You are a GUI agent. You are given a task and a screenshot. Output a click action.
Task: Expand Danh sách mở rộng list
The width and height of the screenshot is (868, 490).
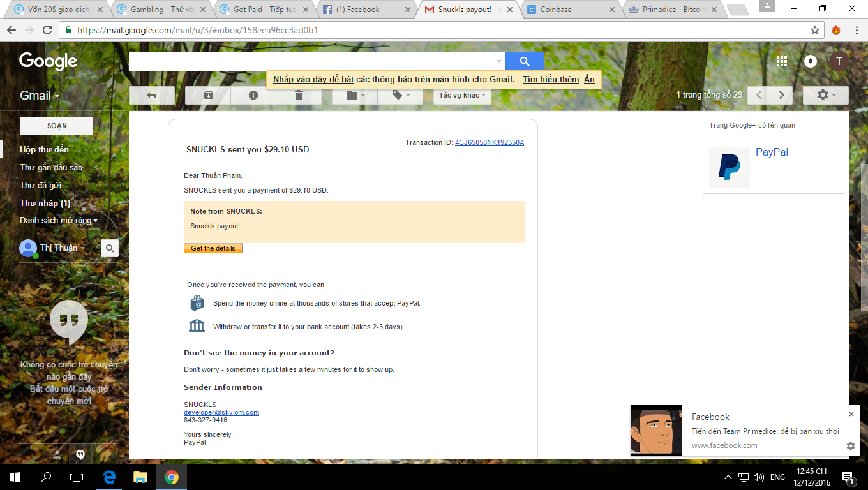[x=59, y=221]
